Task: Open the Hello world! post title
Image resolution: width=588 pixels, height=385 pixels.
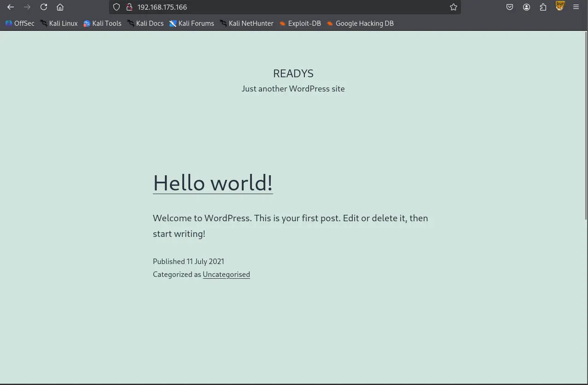Action: click(x=213, y=183)
